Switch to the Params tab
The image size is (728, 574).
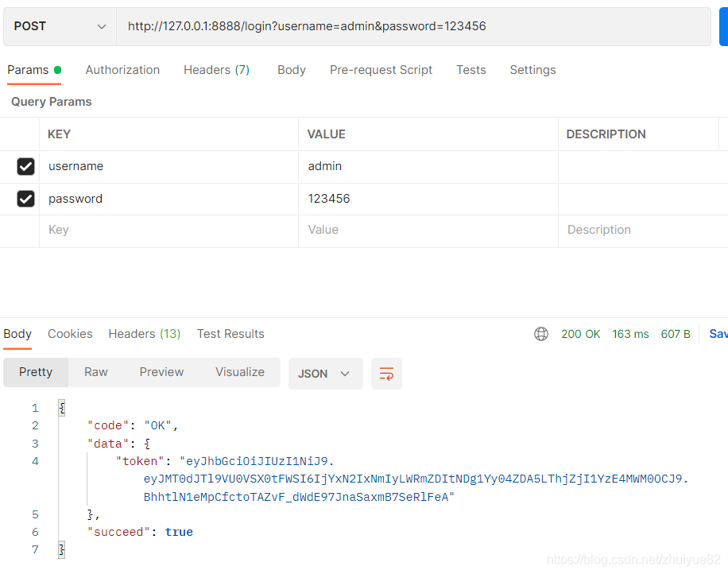tap(34, 70)
